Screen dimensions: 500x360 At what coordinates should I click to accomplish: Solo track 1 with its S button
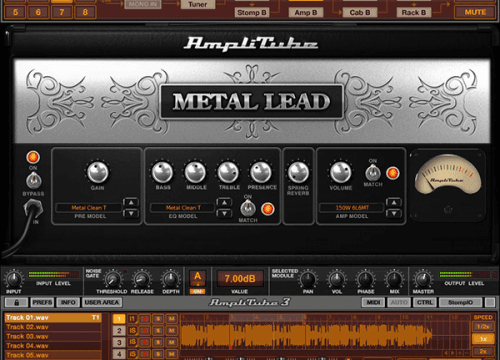coord(158,319)
